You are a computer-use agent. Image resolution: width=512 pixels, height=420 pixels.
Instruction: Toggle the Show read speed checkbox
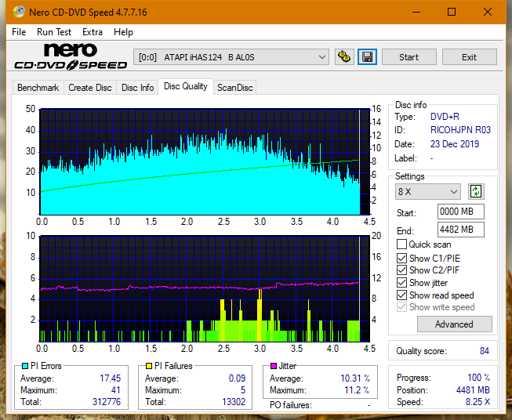click(x=401, y=295)
